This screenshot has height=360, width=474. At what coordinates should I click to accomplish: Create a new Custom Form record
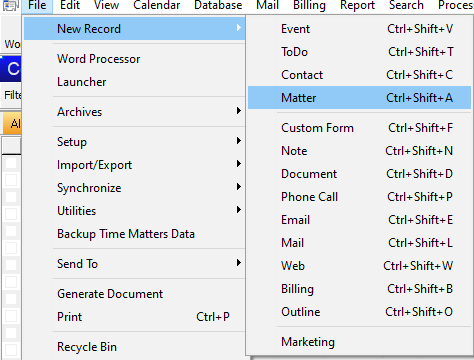(359, 128)
